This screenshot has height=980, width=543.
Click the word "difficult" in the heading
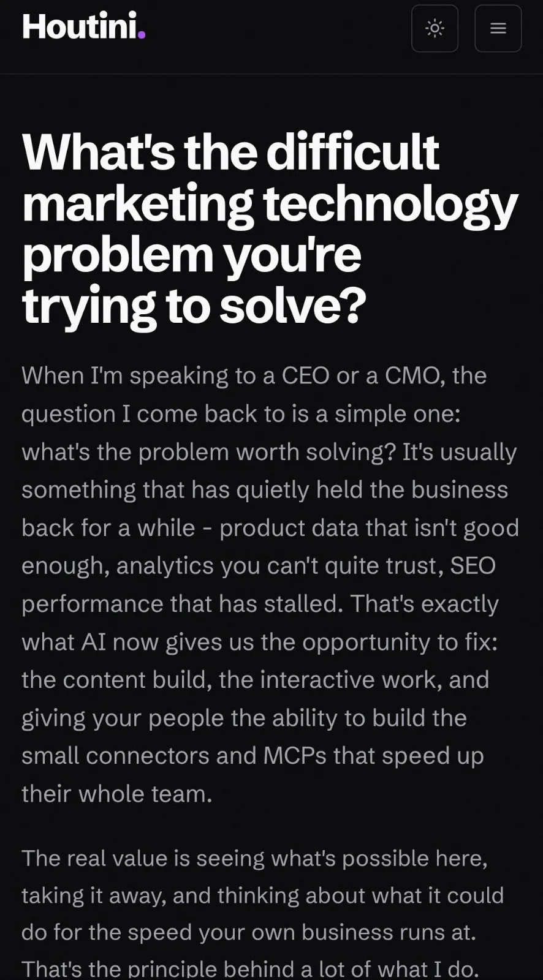pos(352,152)
